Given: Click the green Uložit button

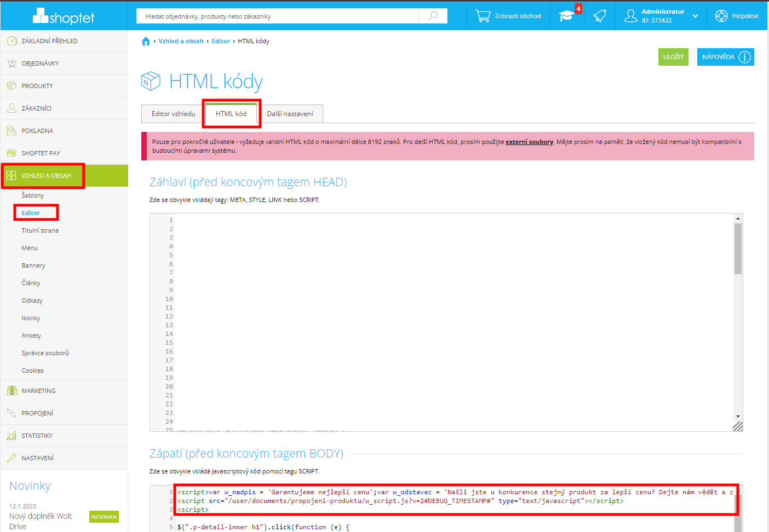Looking at the screenshot, I should coord(673,57).
